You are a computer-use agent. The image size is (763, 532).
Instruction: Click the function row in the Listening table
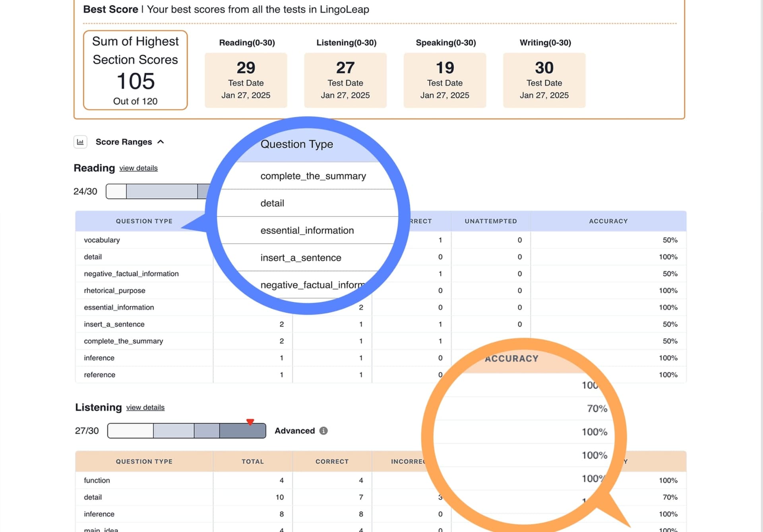click(97, 480)
